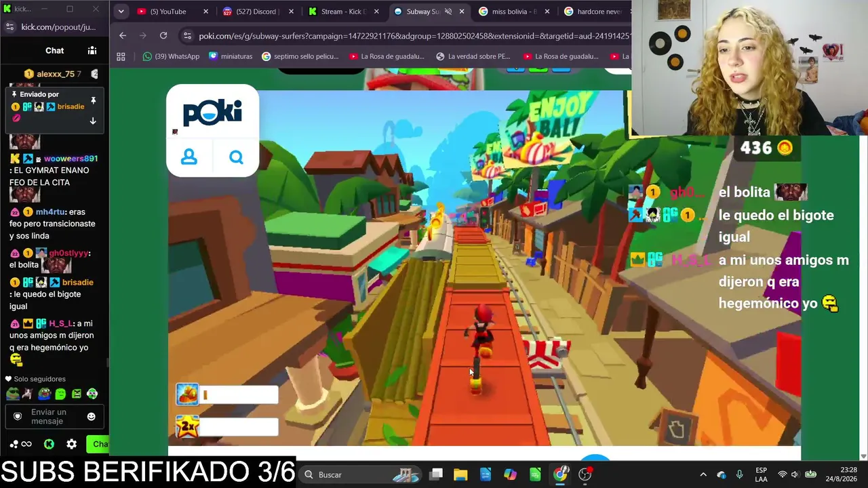
Task: Open the Wi-Fi network tray icon
Action: click(x=783, y=474)
